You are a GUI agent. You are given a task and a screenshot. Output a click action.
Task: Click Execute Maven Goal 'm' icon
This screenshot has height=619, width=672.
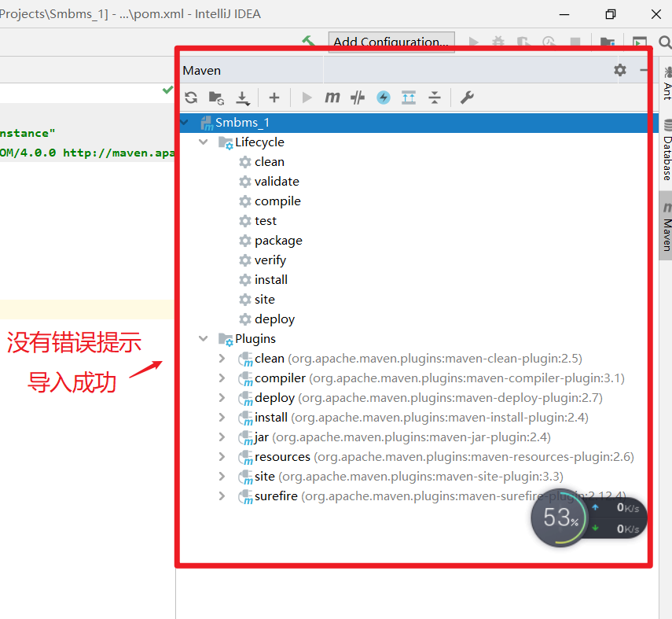pos(332,98)
